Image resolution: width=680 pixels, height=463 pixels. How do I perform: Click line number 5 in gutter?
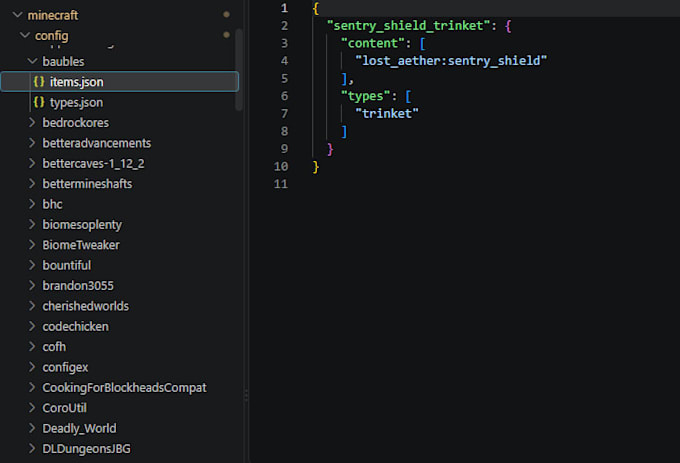tap(284, 78)
